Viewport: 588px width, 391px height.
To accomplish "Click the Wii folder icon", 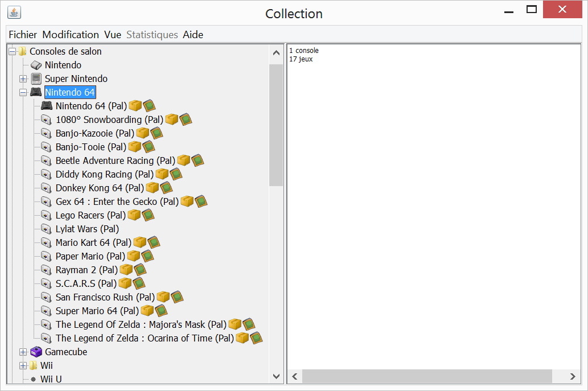I will pos(34,365).
